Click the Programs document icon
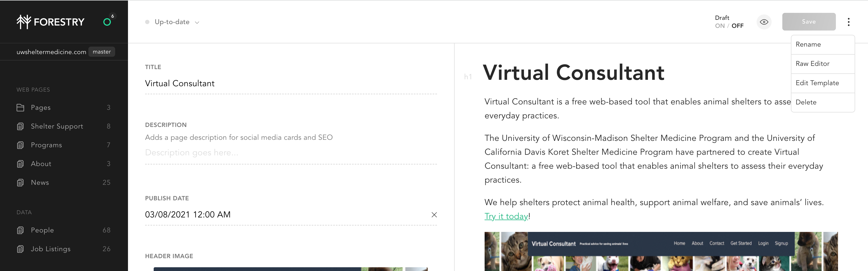868x271 pixels. pos(20,145)
